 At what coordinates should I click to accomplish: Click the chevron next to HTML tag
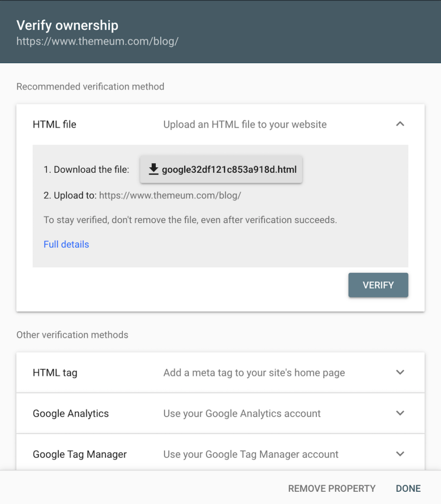pyautogui.click(x=400, y=373)
